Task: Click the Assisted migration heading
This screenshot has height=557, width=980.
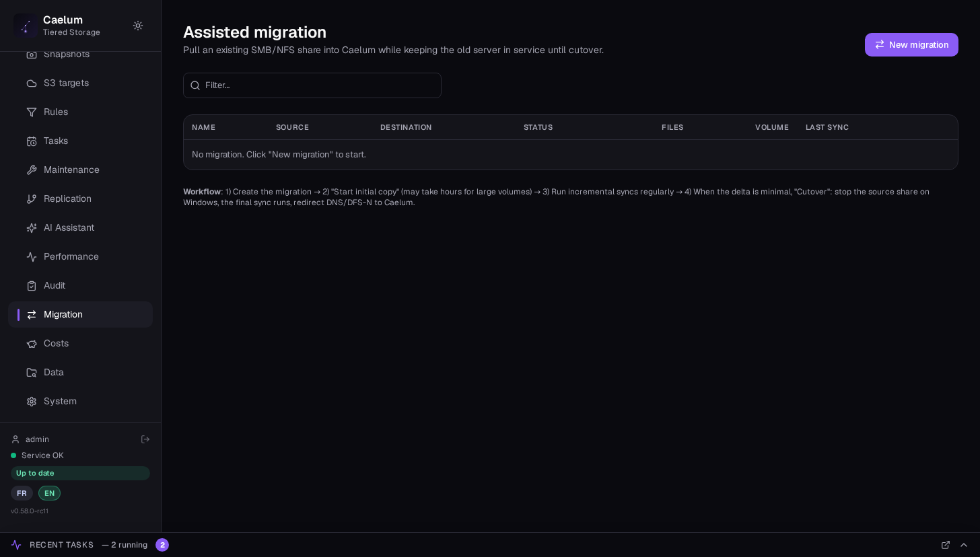Action: click(x=254, y=32)
